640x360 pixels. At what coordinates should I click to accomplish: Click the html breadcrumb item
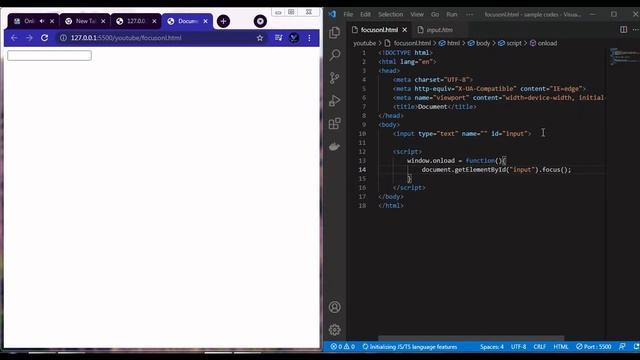[449, 43]
